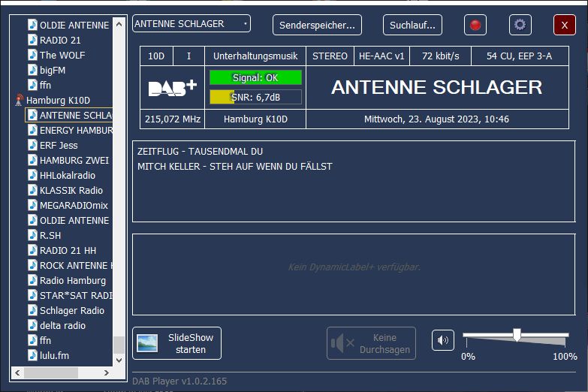588x392 pixels.
Task: Select delta radio station
Action: pos(62,325)
